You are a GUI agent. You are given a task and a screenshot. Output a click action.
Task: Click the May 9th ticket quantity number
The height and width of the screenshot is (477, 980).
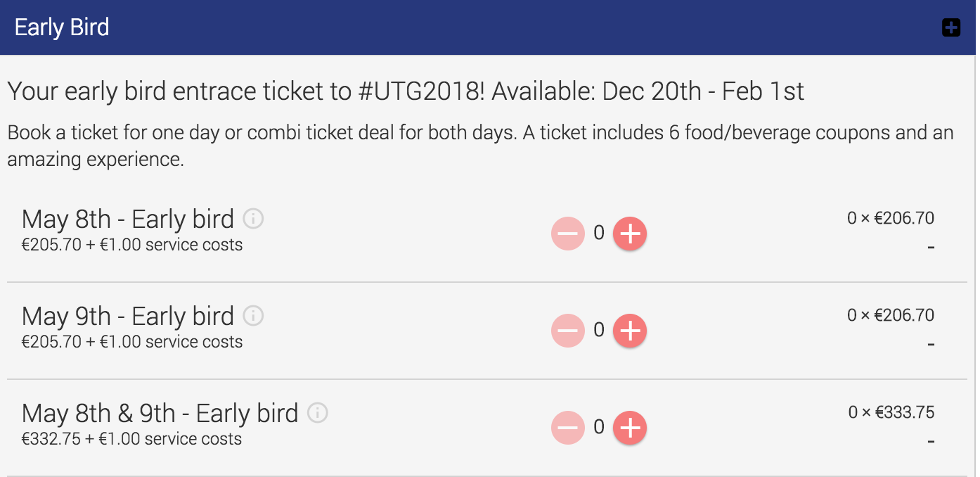[x=599, y=330]
